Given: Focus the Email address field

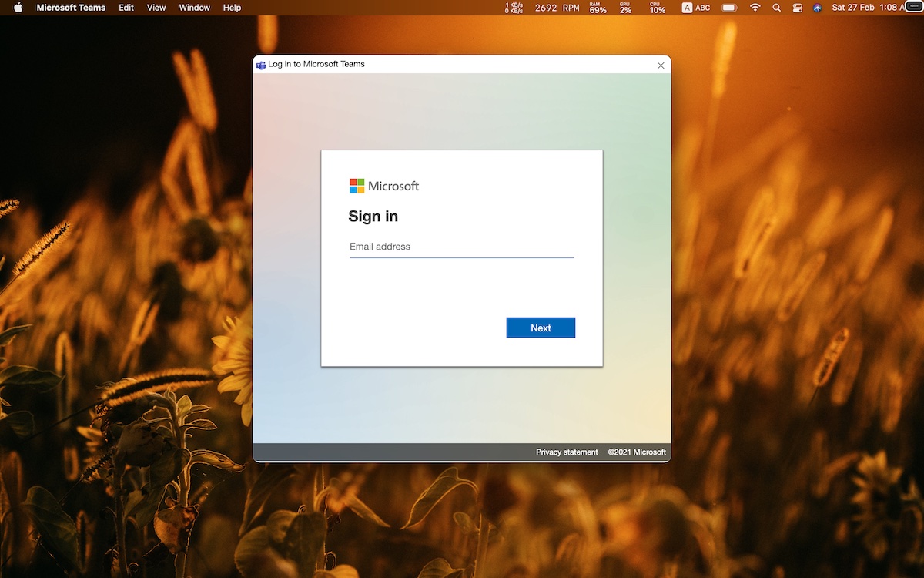Looking at the screenshot, I should [x=462, y=247].
